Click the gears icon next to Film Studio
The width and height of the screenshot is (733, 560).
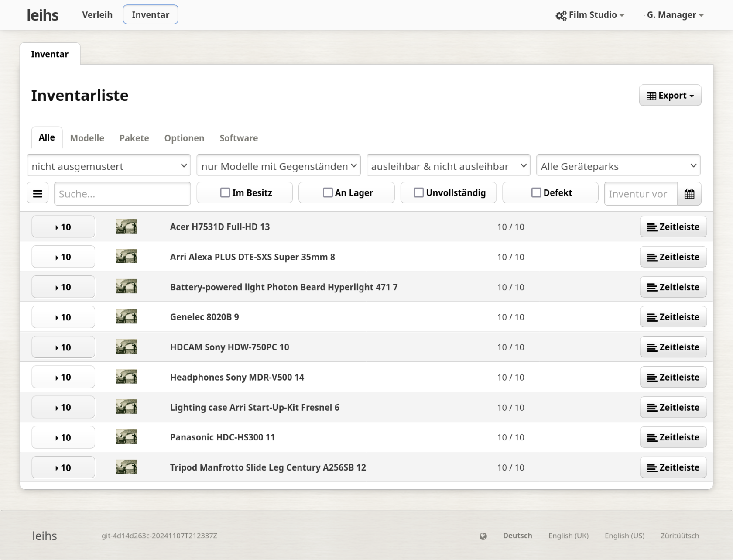coord(561,16)
